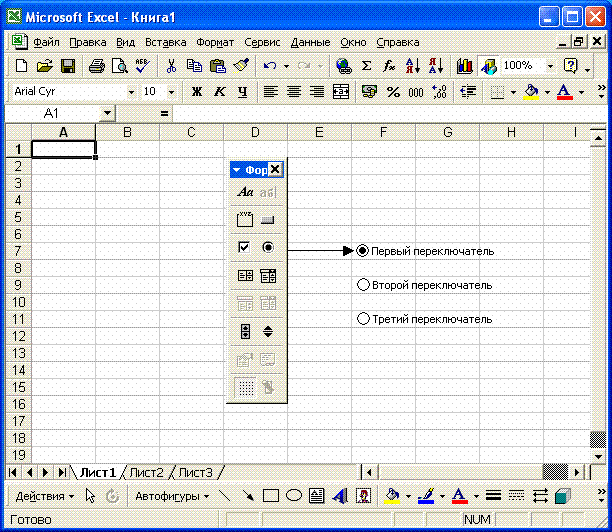The image size is (612, 532).
Task: Select the Второй переключатель radio button
Action: tap(363, 285)
